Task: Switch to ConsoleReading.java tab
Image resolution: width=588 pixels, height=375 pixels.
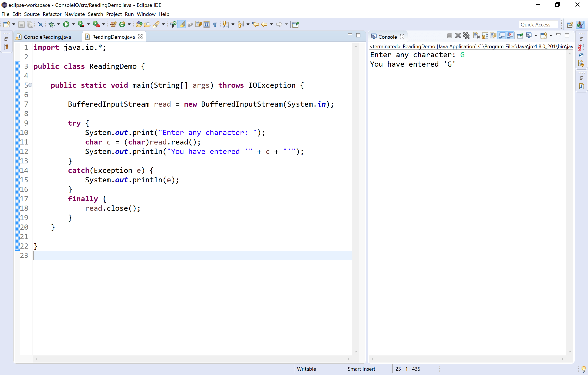Action: [x=47, y=37]
